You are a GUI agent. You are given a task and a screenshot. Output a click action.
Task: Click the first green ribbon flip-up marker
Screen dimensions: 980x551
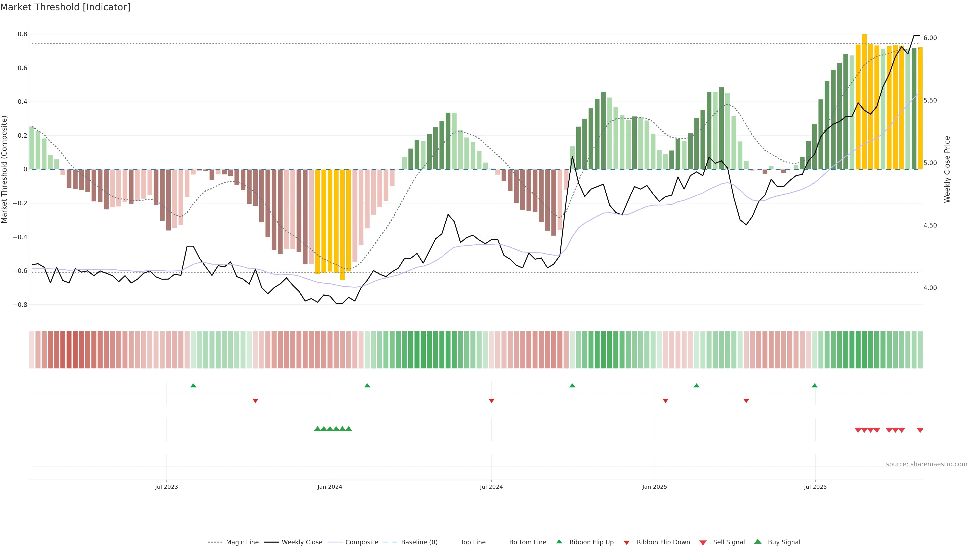pyautogui.click(x=193, y=386)
